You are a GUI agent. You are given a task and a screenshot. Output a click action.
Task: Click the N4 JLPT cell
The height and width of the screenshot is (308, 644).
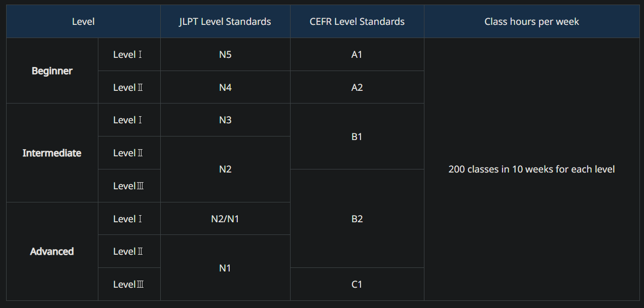(x=225, y=87)
